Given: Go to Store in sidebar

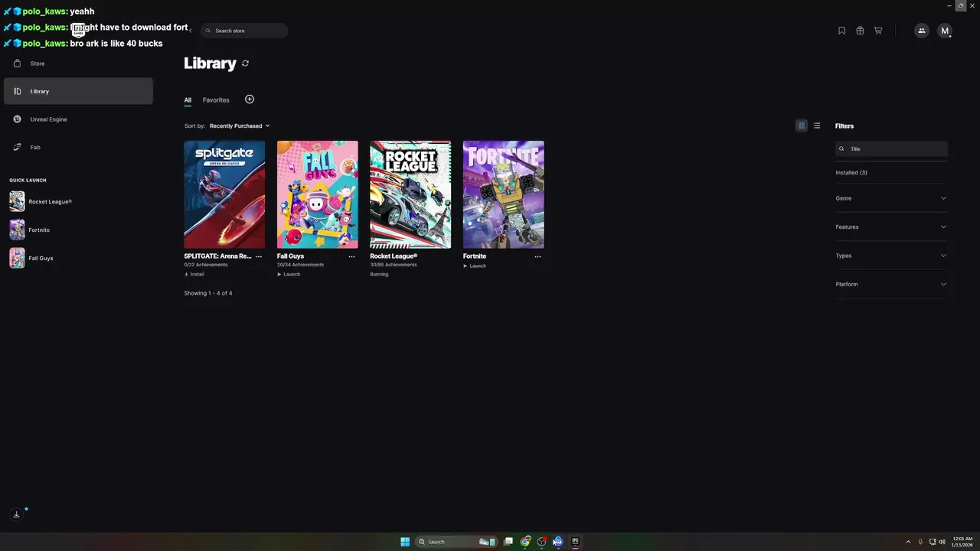Looking at the screenshot, I should (x=78, y=64).
